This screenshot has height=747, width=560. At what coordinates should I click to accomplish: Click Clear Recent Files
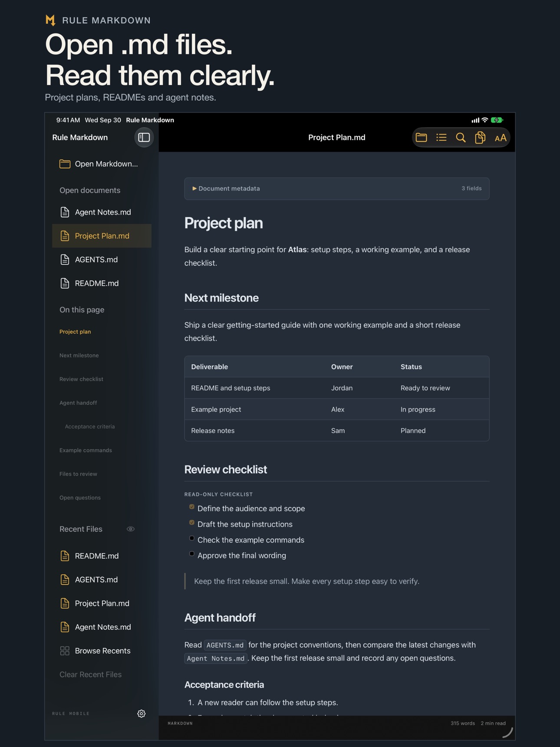click(x=90, y=674)
